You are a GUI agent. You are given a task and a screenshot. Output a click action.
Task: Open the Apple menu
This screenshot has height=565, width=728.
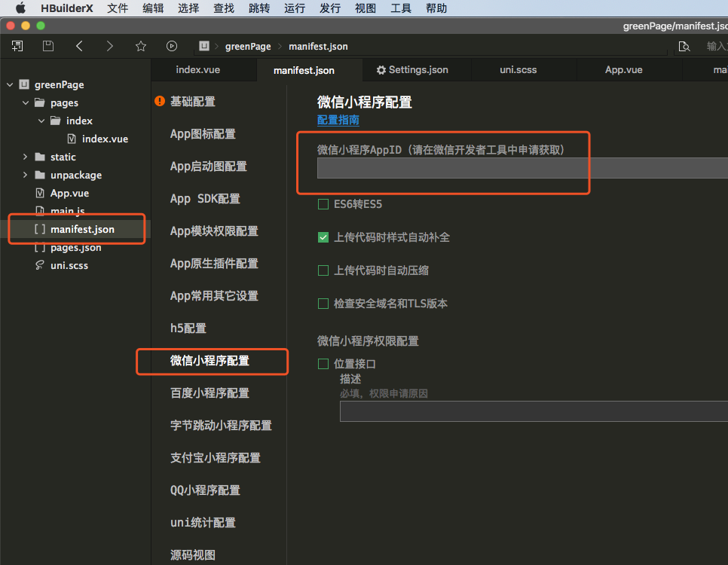20,8
